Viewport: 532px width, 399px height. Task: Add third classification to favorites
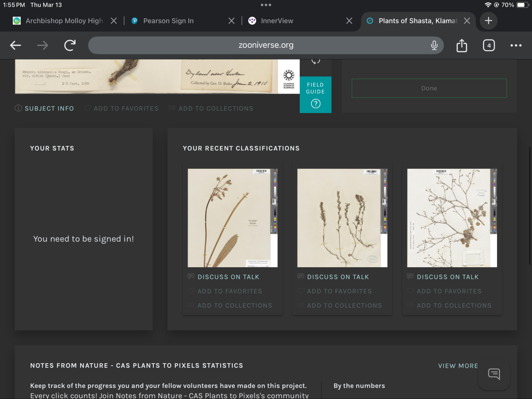coord(444,291)
